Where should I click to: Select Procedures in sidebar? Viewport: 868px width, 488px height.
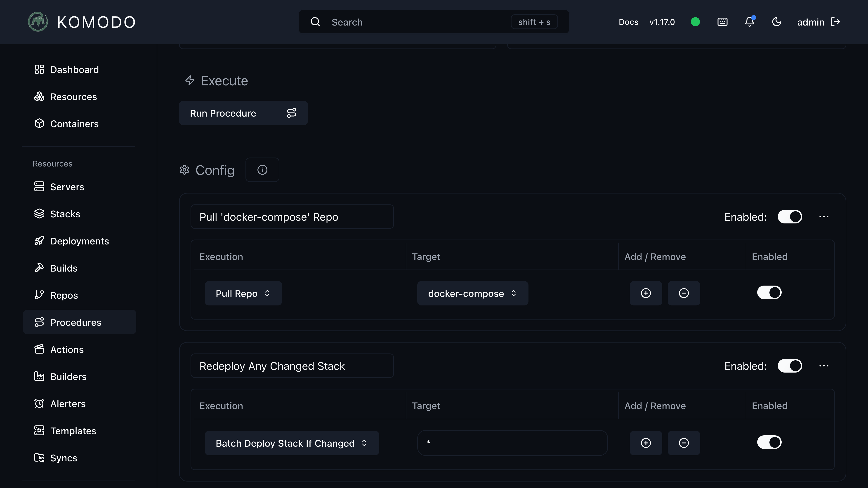point(80,322)
